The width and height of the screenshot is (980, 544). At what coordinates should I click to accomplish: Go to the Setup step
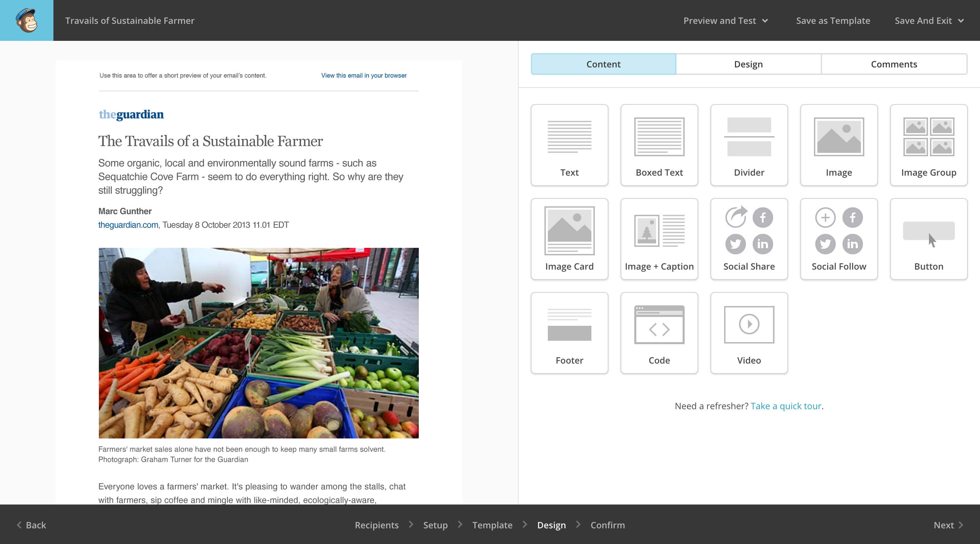tap(435, 525)
